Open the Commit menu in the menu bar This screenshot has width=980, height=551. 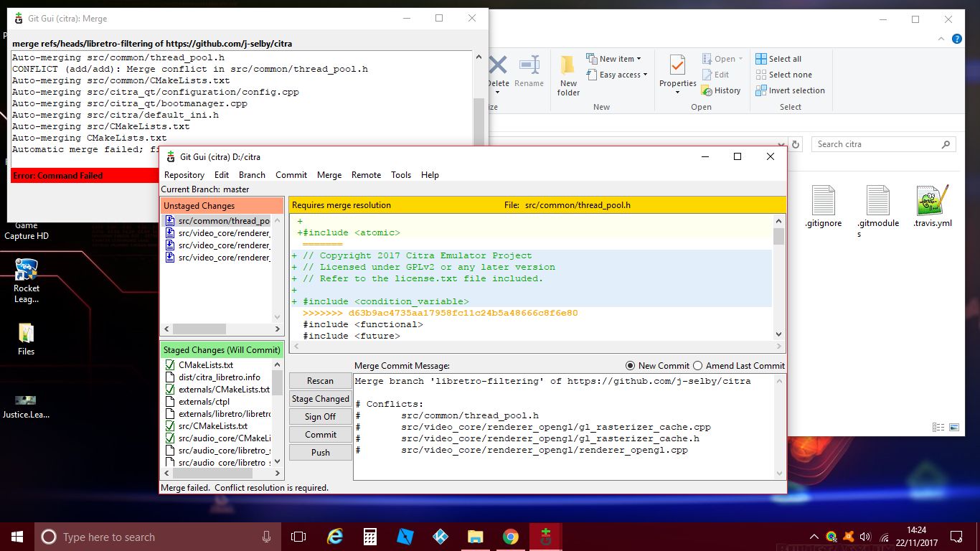pos(291,175)
